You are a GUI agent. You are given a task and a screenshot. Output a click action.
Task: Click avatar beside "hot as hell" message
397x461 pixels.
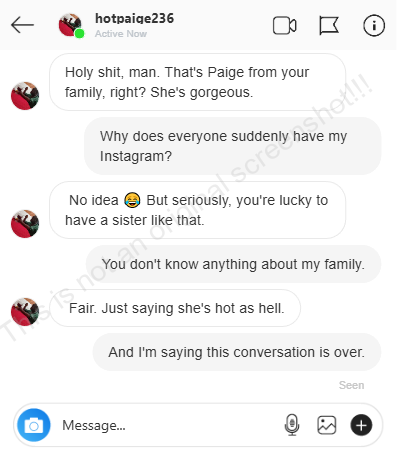click(x=25, y=312)
